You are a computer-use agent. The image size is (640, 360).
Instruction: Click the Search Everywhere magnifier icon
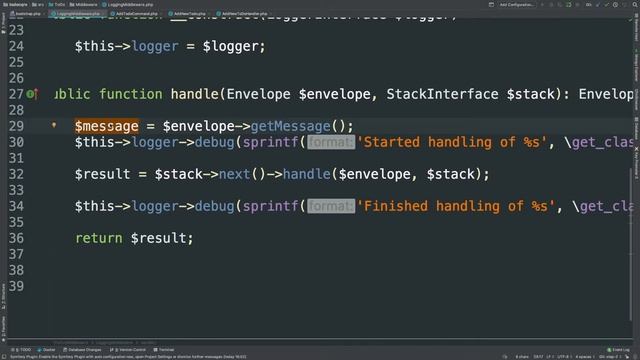click(635, 4)
